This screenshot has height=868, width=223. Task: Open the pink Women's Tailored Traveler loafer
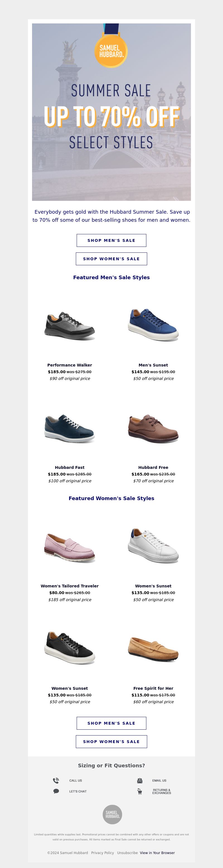70,547
